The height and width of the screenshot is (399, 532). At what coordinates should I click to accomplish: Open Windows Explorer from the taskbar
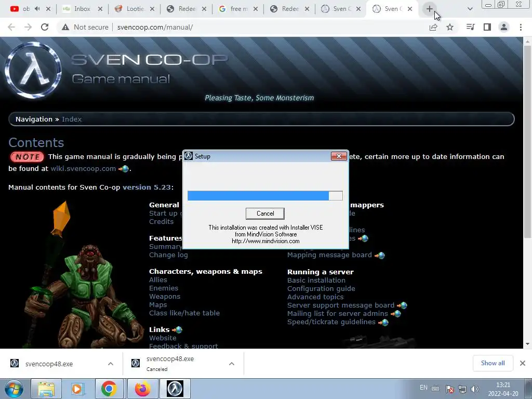point(46,389)
